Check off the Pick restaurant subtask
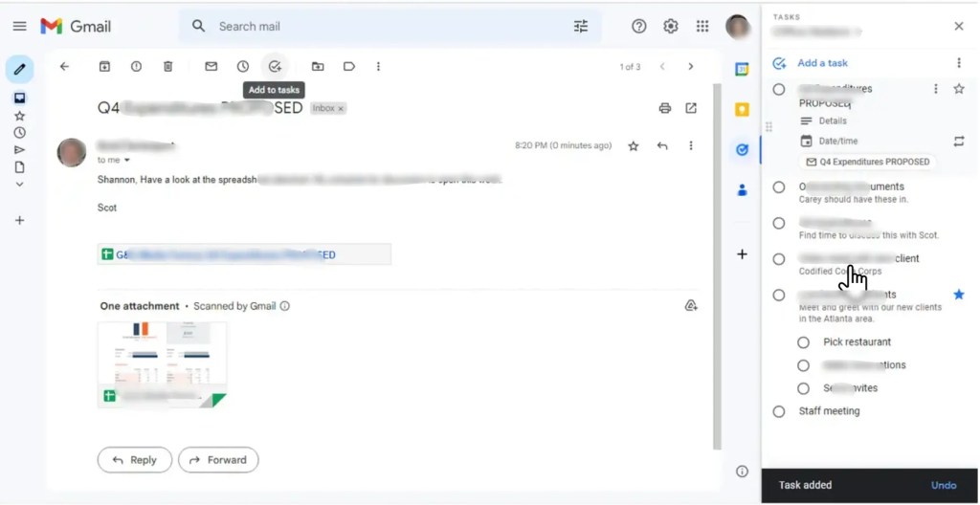 (803, 342)
